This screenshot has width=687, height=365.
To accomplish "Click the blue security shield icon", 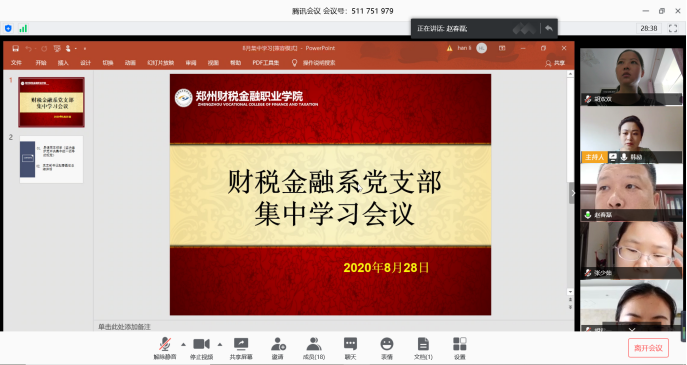I will (8, 28).
